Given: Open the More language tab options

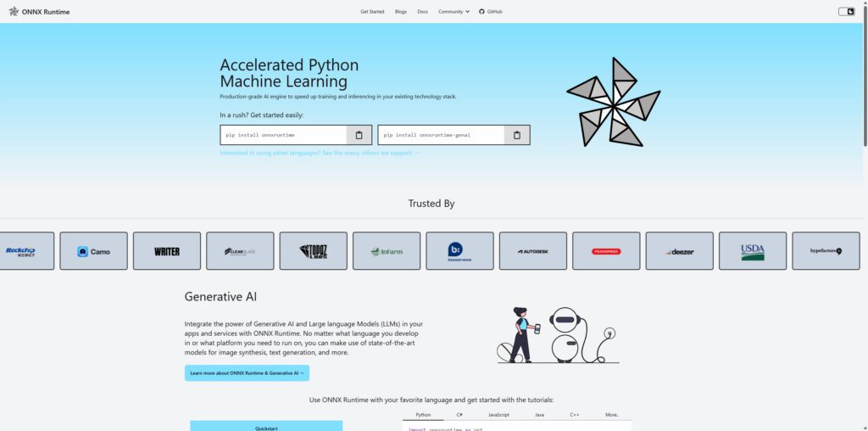Looking at the screenshot, I should pos(611,415).
